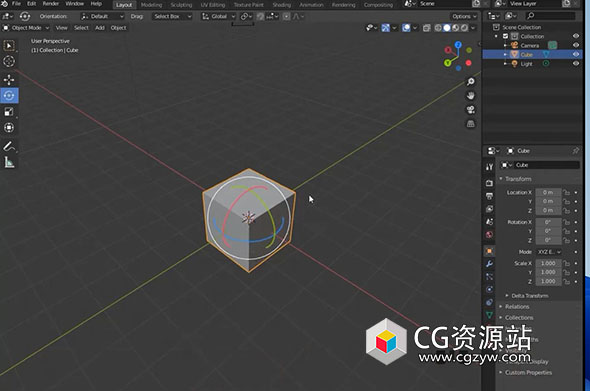Screen dimensions: 590x391
Task: Open the Modifier properties wrench tab
Action: [x=489, y=264]
